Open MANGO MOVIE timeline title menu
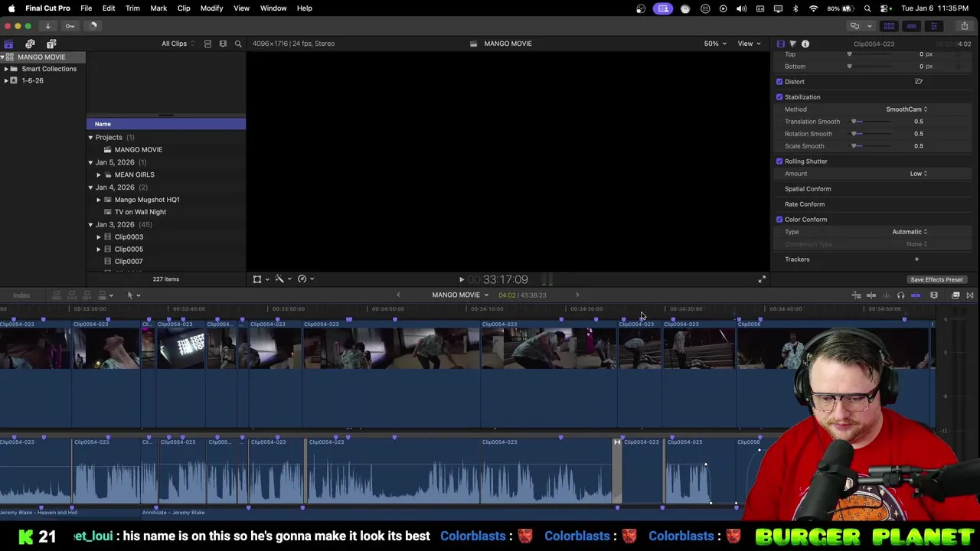This screenshot has width=980, height=551. pyautogui.click(x=459, y=295)
